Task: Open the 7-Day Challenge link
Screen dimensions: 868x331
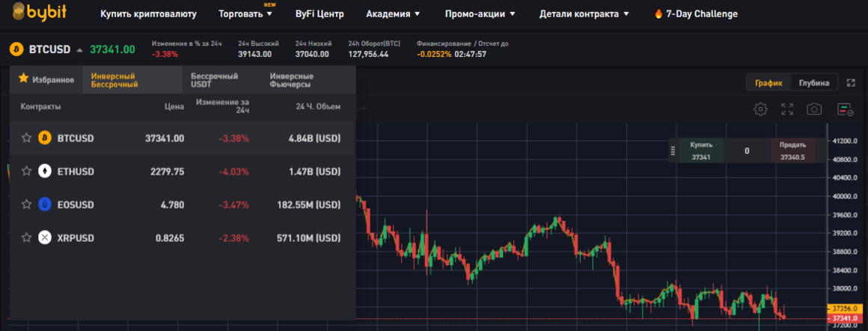Action: [x=696, y=14]
